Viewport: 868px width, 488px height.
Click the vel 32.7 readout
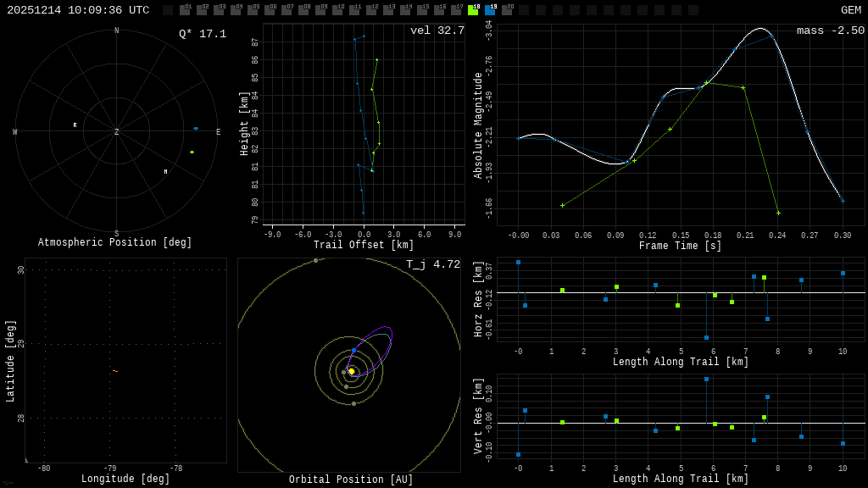coord(437,31)
